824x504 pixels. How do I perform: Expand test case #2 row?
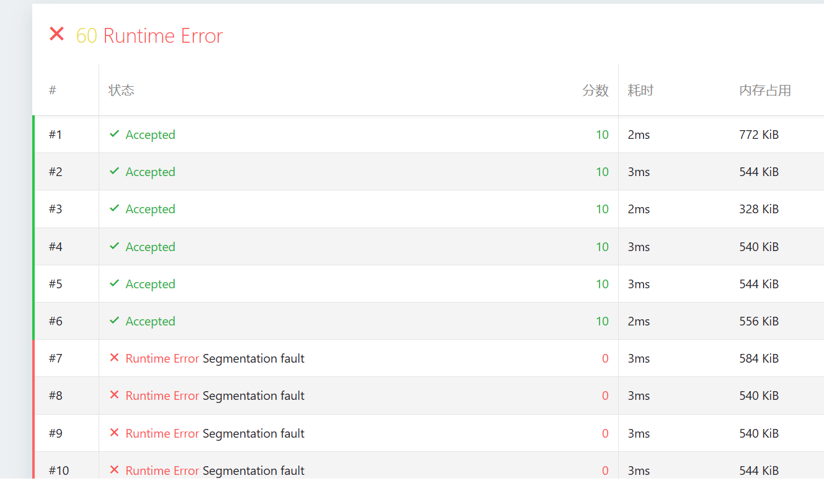coord(56,172)
